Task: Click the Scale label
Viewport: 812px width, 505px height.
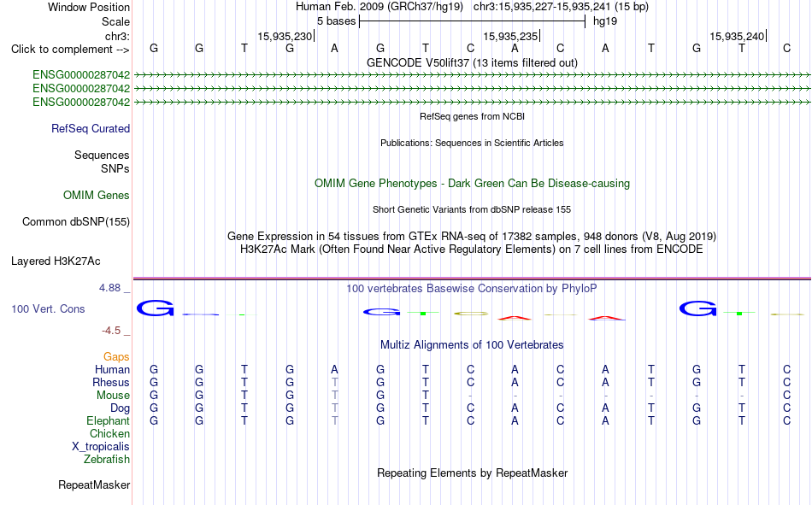Action: (x=116, y=21)
